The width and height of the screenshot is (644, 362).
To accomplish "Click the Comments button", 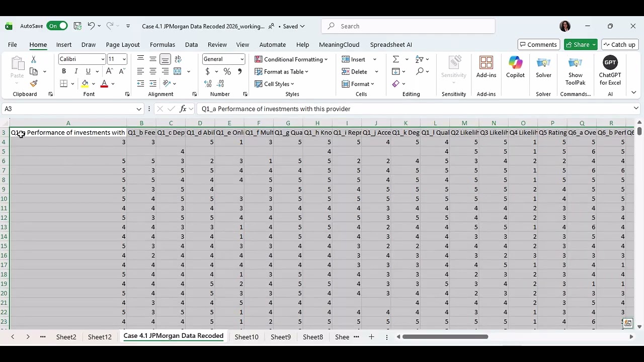I will (538, 45).
